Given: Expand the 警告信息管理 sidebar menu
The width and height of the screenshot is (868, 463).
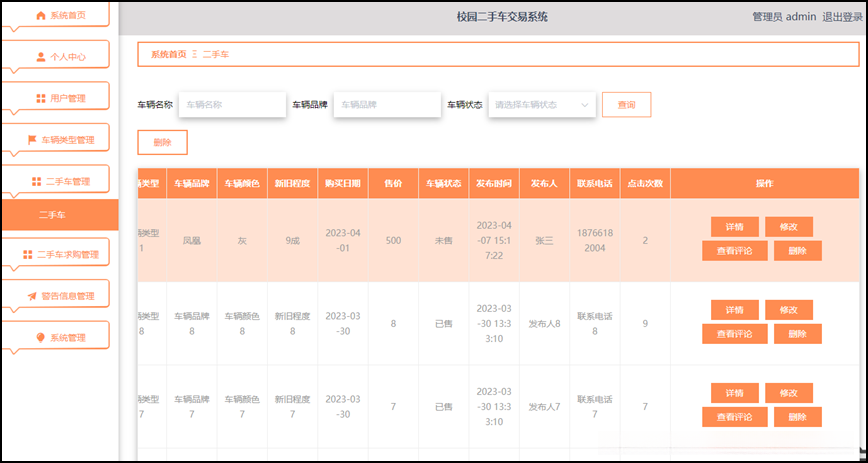Looking at the screenshot, I should pyautogui.click(x=55, y=295).
